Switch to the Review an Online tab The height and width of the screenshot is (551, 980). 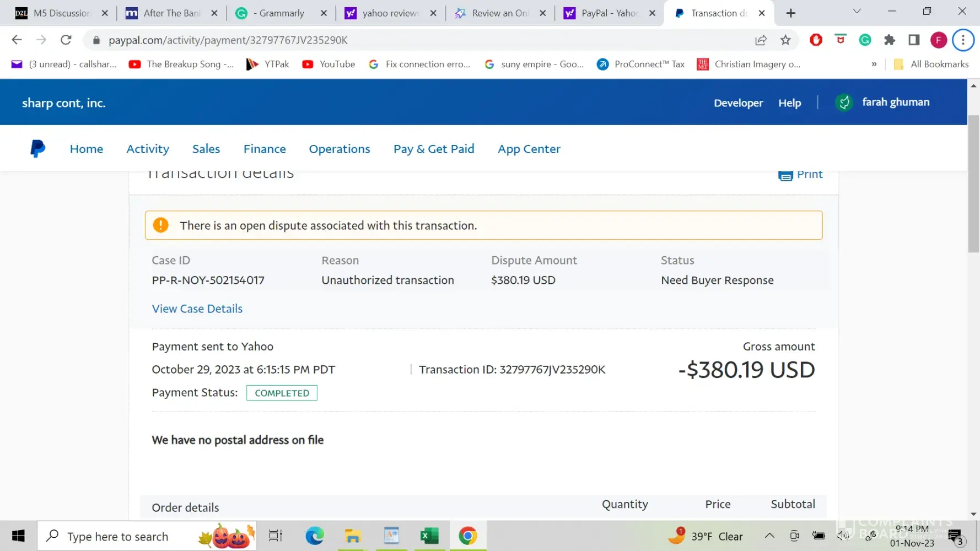[x=500, y=13]
